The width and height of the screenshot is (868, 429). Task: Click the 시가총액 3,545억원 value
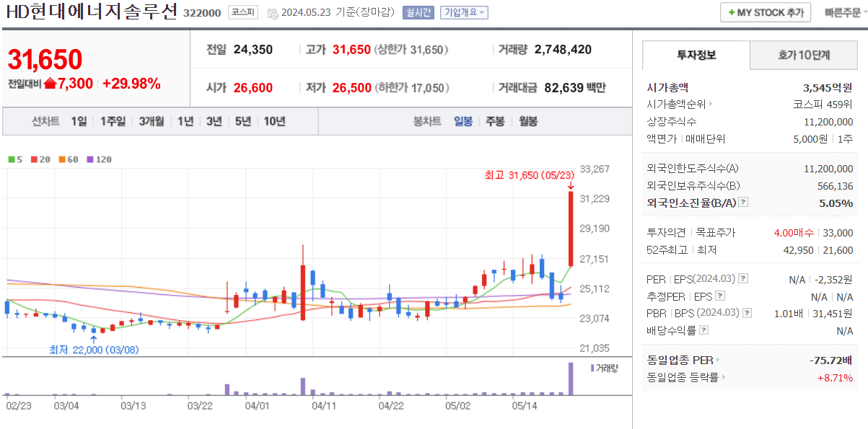click(828, 87)
